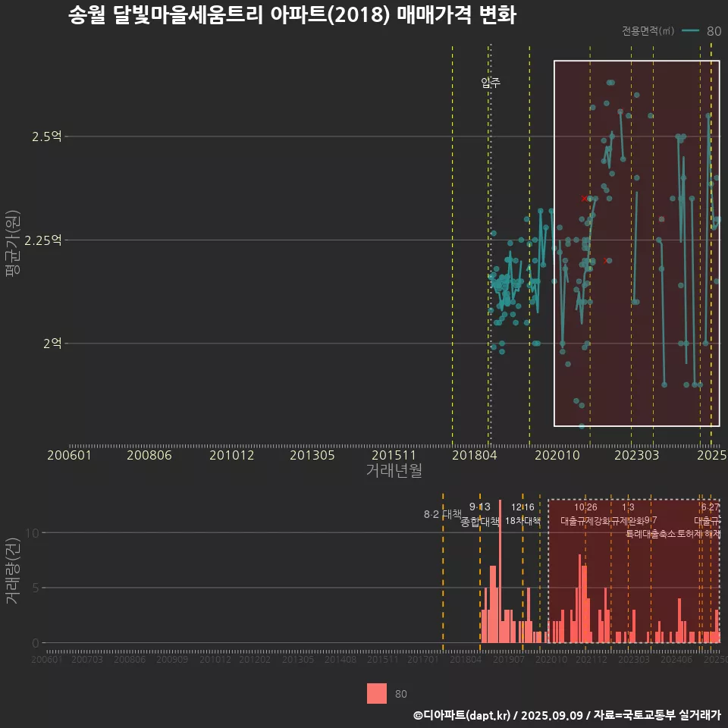This screenshot has height=728, width=728.
Task: Click the 5 label on the volume chart y-axis
Action: point(36,588)
